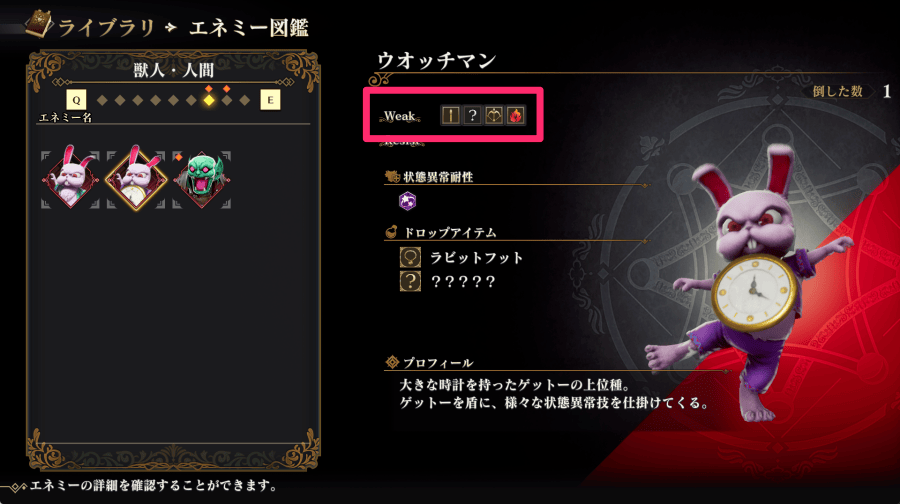Screen dimensions: 900x504
Task: Click the bow weakness icon
Action: click(494, 115)
